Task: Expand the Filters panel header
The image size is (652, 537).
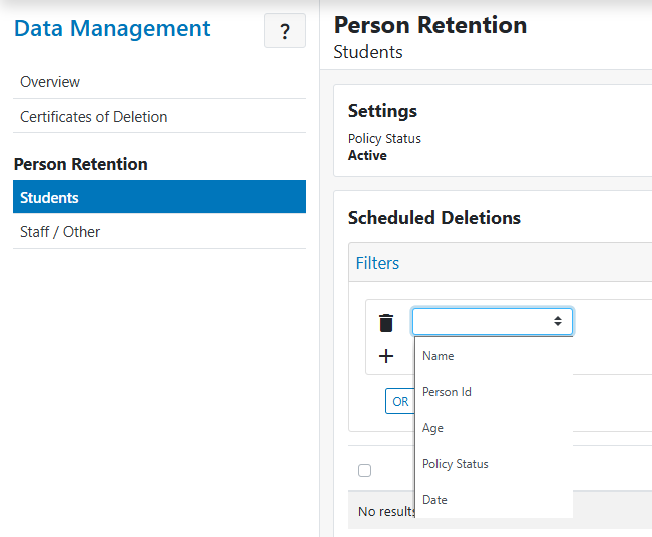Action: point(377,263)
